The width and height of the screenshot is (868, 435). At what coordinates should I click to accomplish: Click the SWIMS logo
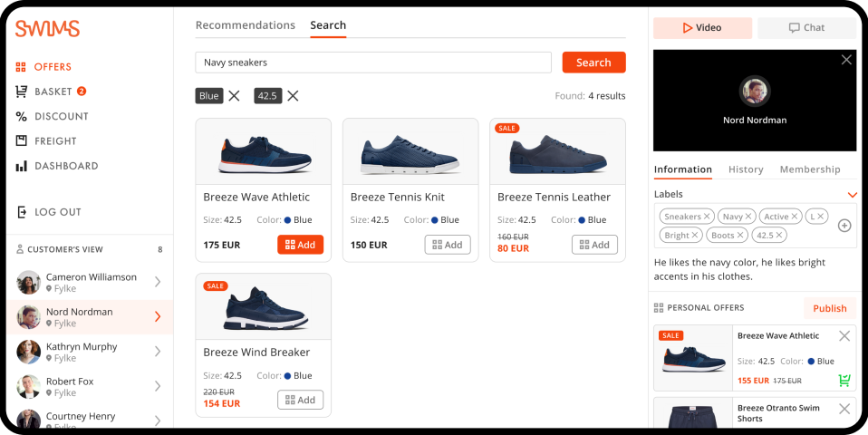tap(48, 28)
